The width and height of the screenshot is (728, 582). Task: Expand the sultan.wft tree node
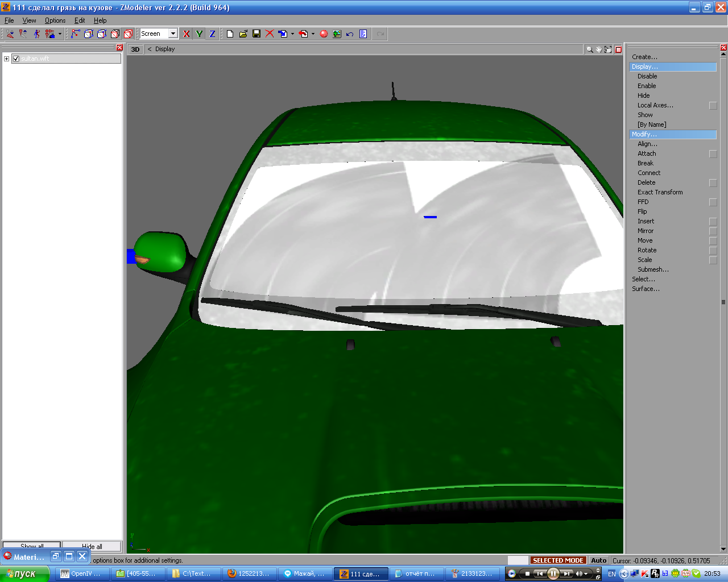(6, 59)
